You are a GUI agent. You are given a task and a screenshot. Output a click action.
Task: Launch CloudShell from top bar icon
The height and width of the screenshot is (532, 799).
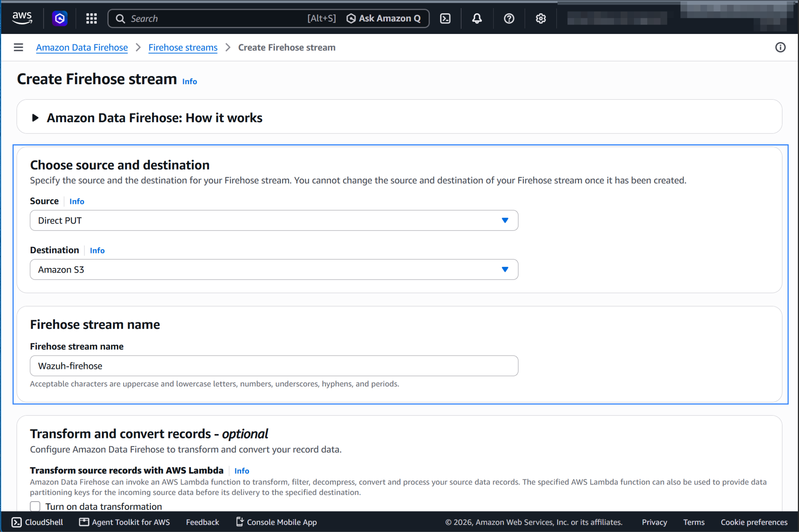pyautogui.click(x=445, y=18)
